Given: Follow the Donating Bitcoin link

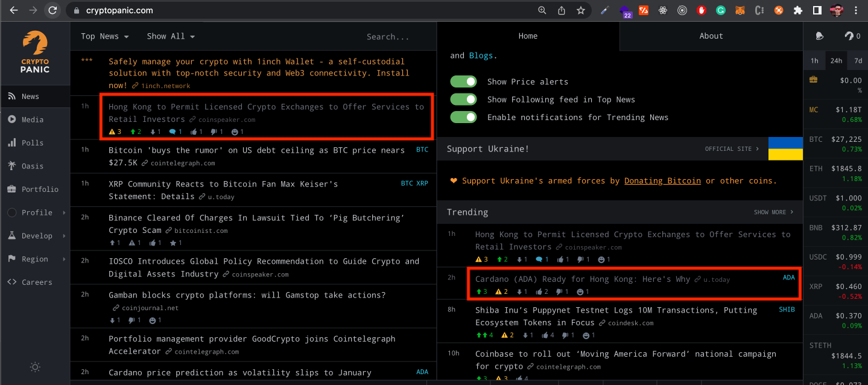Looking at the screenshot, I should coord(662,181).
